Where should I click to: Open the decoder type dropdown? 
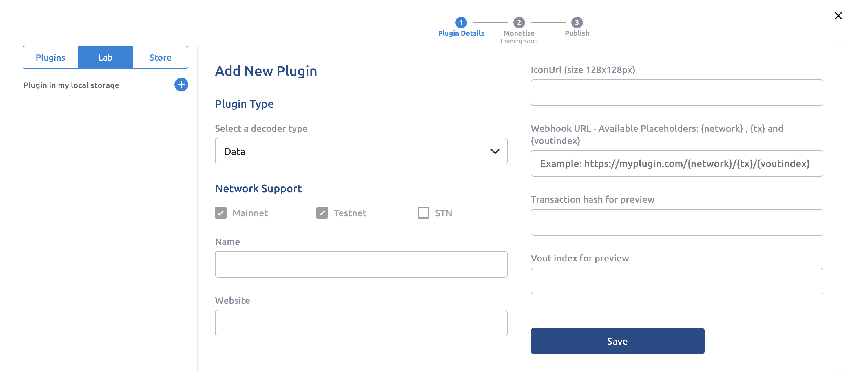360,151
